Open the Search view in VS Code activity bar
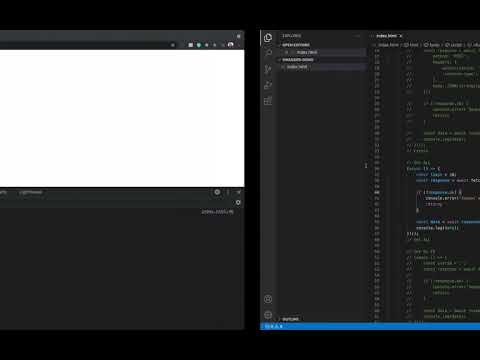 tap(268, 53)
